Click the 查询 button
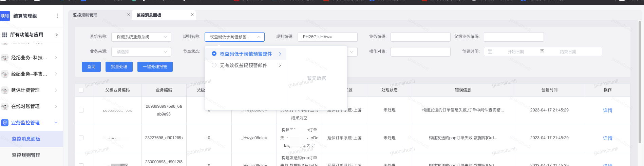The image size is (644, 166). click(x=91, y=67)
